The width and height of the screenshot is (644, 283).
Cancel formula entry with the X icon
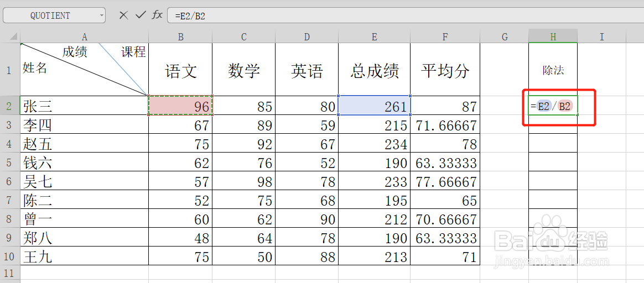coord(123,15)
